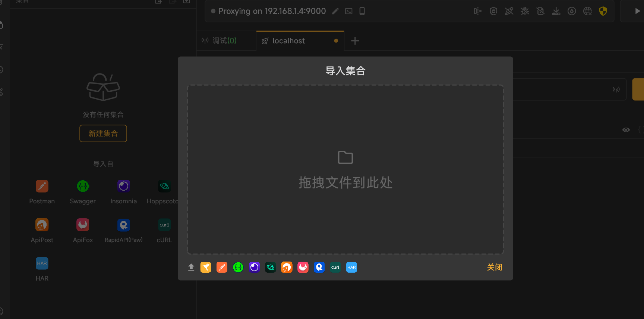Choose ApiFox pink icon in import dialog footer

pos(303,267)
